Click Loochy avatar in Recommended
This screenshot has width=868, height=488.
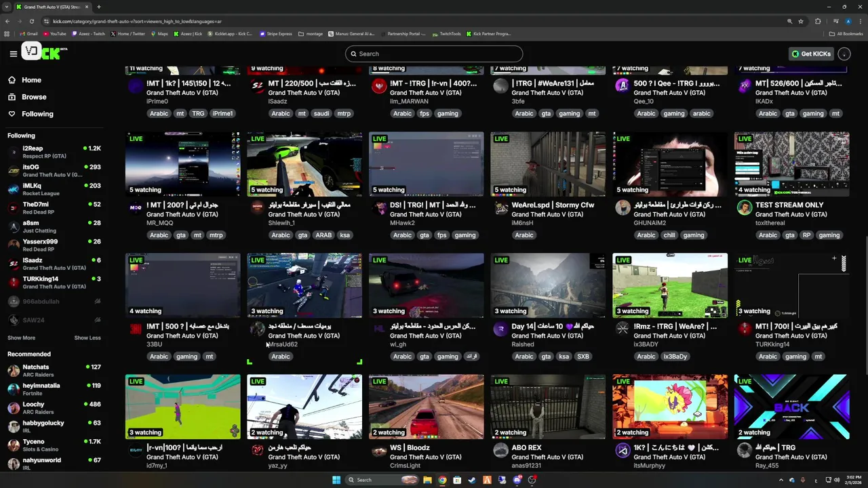tap(14, 408)
